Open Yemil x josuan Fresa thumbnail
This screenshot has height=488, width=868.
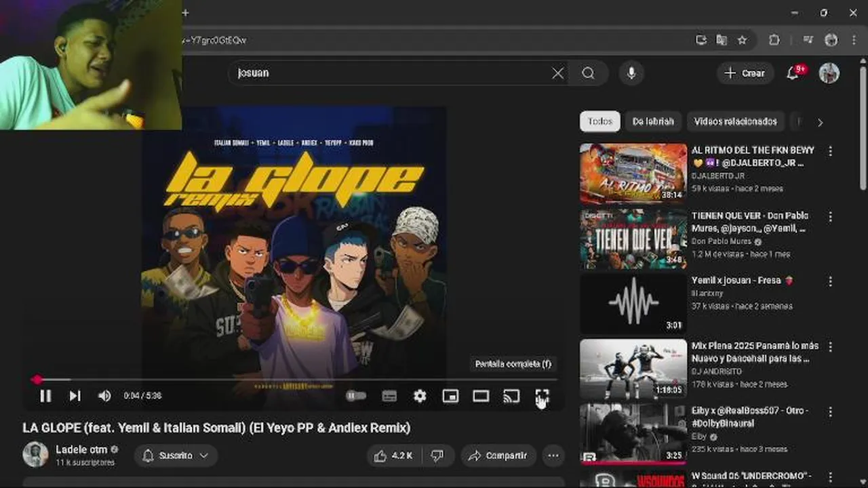point(633,304)
